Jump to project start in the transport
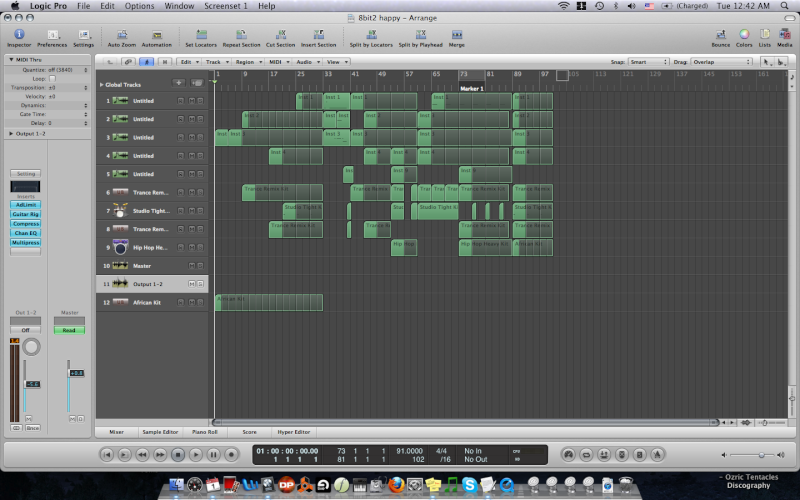 (107, 454)
